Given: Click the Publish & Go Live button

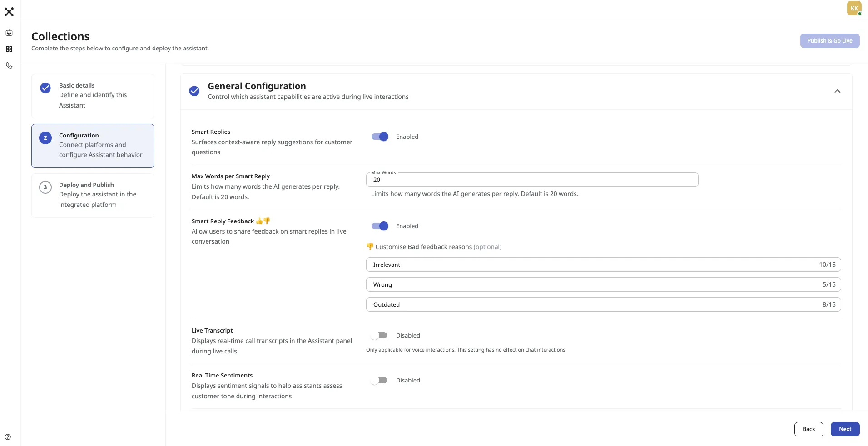Looking at the screenshot, I should [830, 41].
